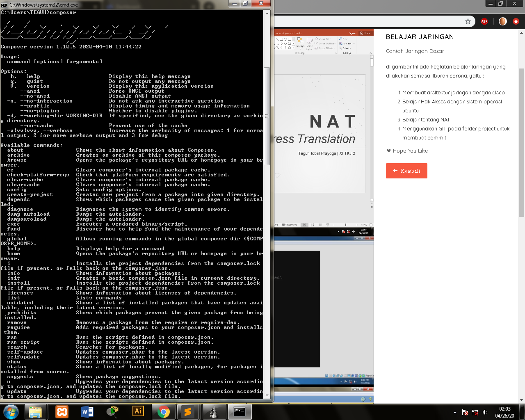Show hidden system tray icons

[x=455, y=412]
